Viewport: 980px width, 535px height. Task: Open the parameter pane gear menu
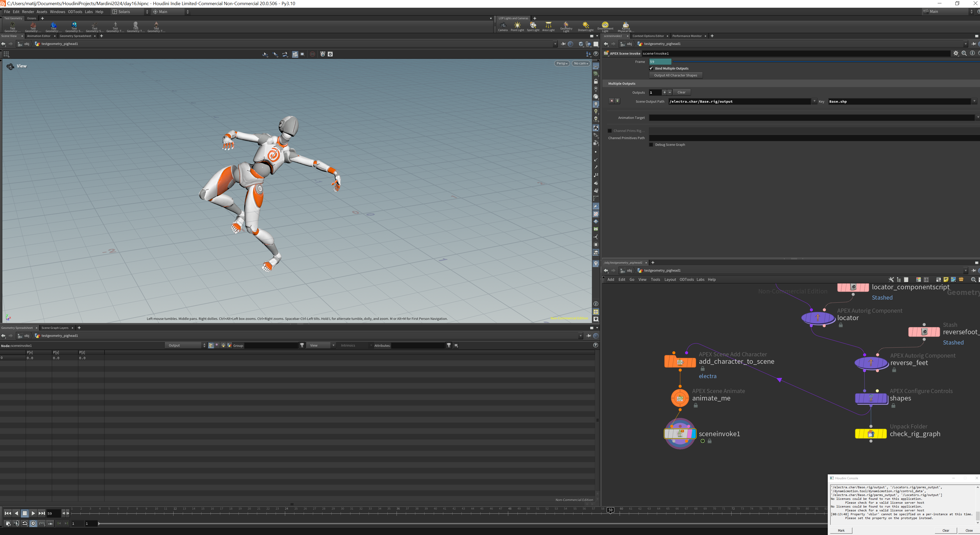(956, 53)
